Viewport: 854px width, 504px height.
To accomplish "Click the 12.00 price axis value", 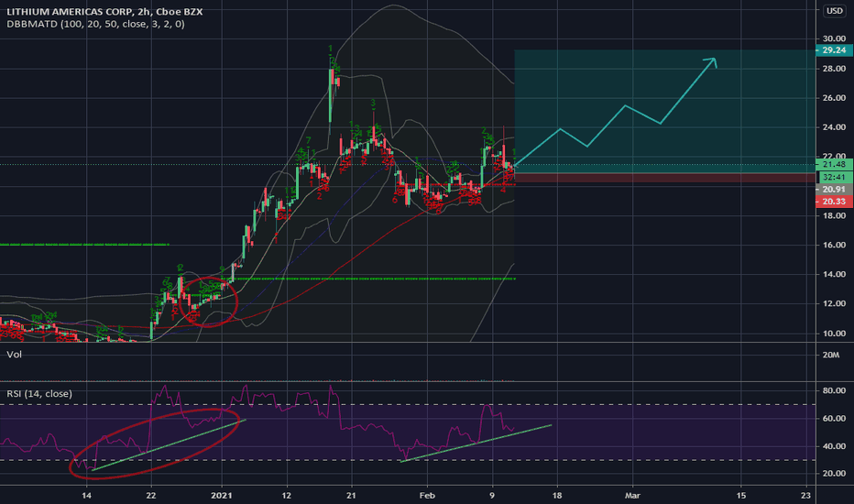I will 834,303.
